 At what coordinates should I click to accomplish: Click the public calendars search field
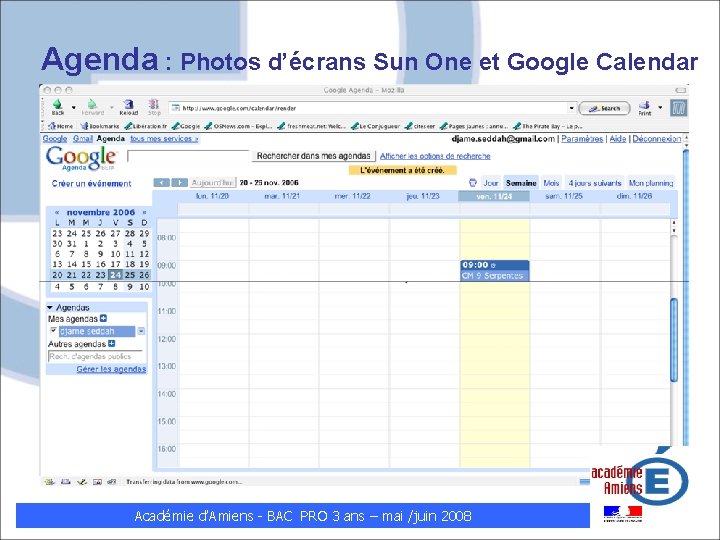pyautogui.click(x=95, y=356)
